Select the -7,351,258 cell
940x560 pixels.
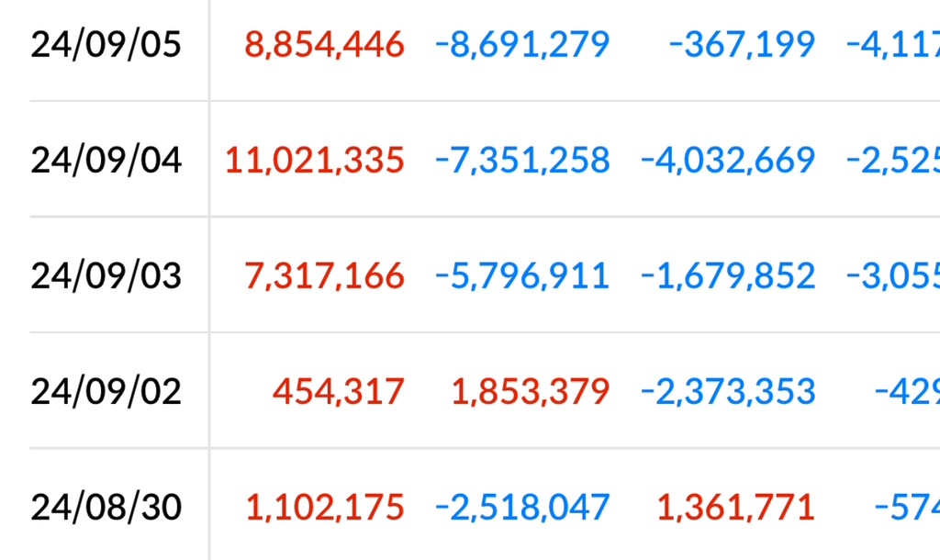(x=522, y=160)
